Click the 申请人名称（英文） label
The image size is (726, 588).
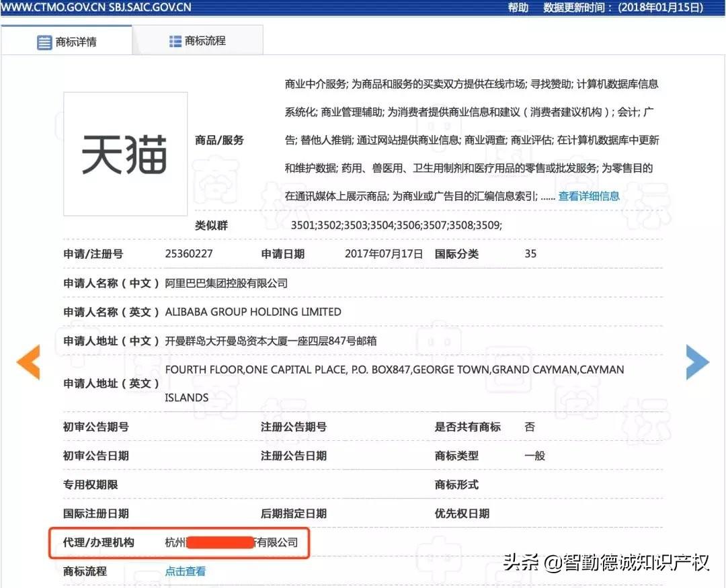pyautogui.click(x=111, y=312)
